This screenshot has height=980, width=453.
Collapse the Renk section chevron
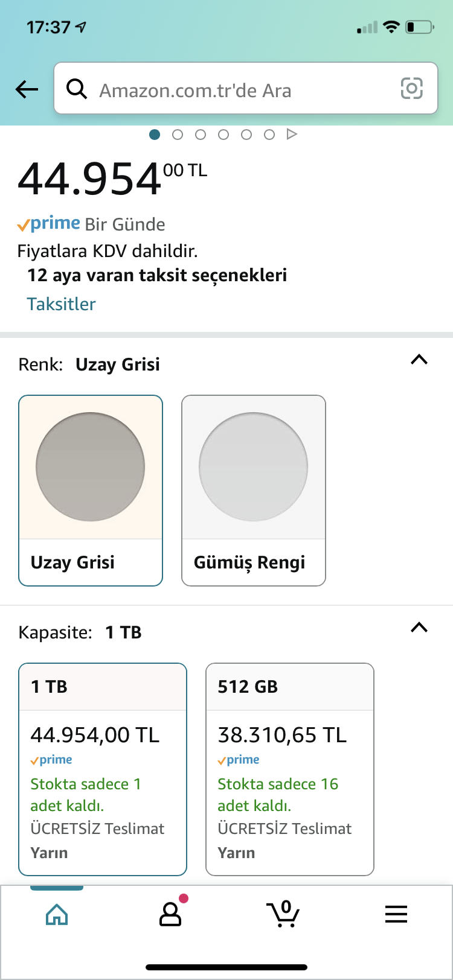click(419, 360)
